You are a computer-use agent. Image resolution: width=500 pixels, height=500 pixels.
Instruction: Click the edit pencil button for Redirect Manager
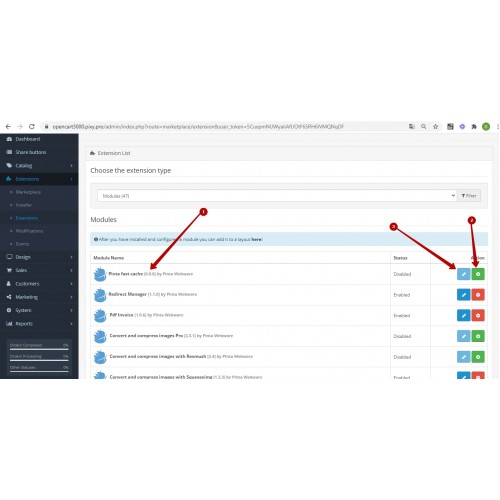[x=463, y=295]
